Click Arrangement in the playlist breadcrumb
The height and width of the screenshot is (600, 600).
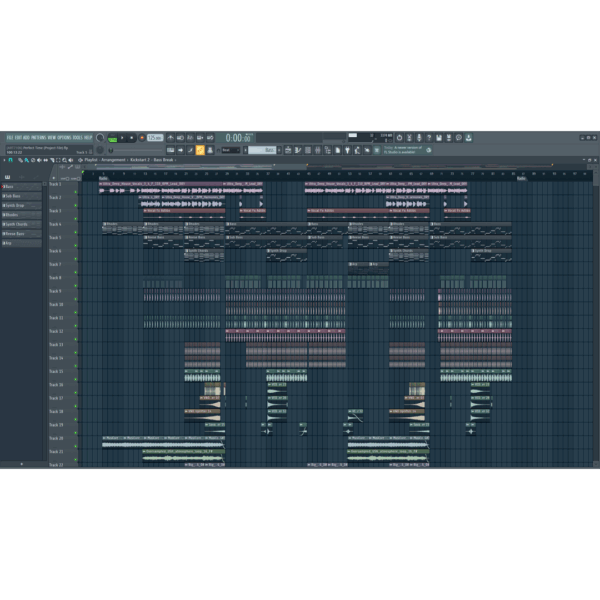coord(113,160)
